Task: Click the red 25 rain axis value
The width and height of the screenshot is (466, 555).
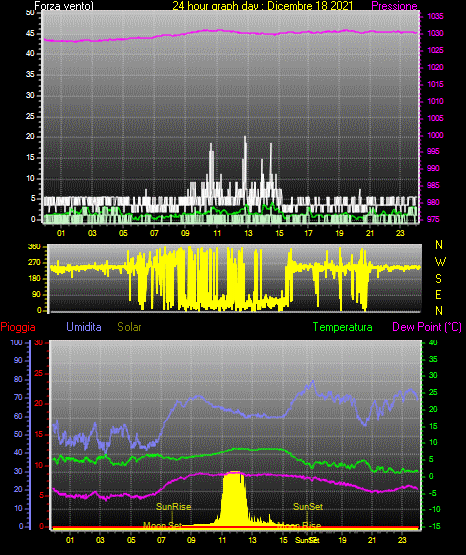Action: coord(38,373)
